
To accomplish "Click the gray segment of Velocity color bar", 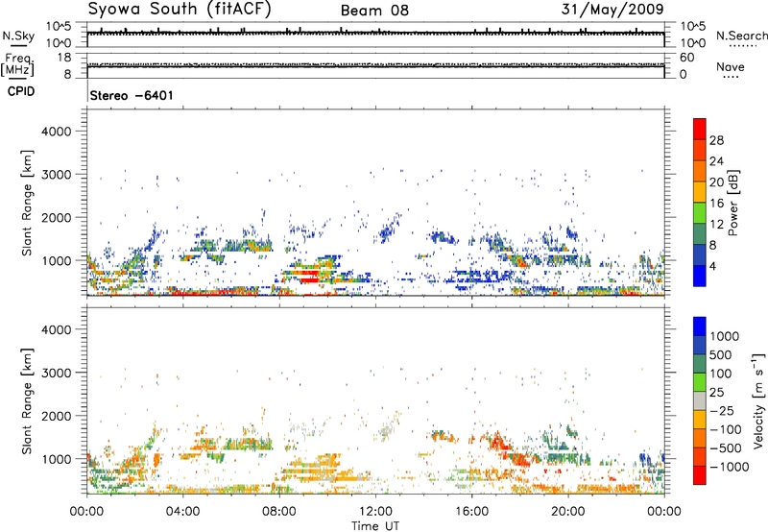I will (700, 401).
